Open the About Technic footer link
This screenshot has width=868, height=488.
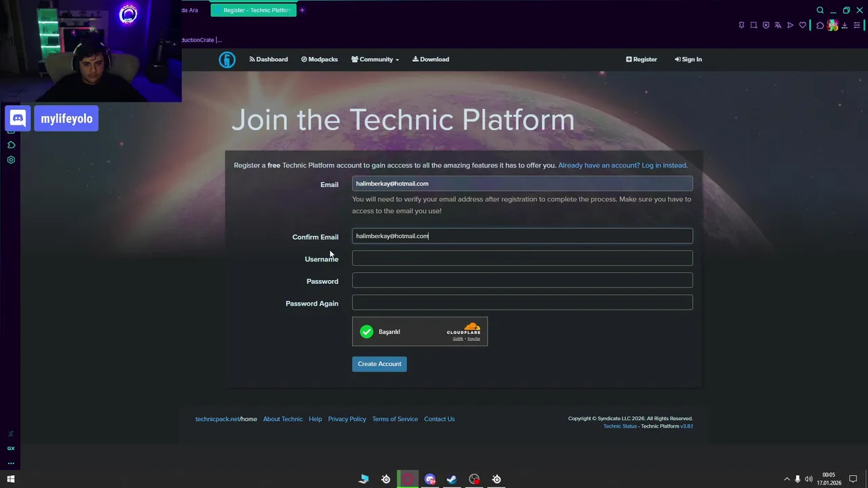(x=283, y=419)
